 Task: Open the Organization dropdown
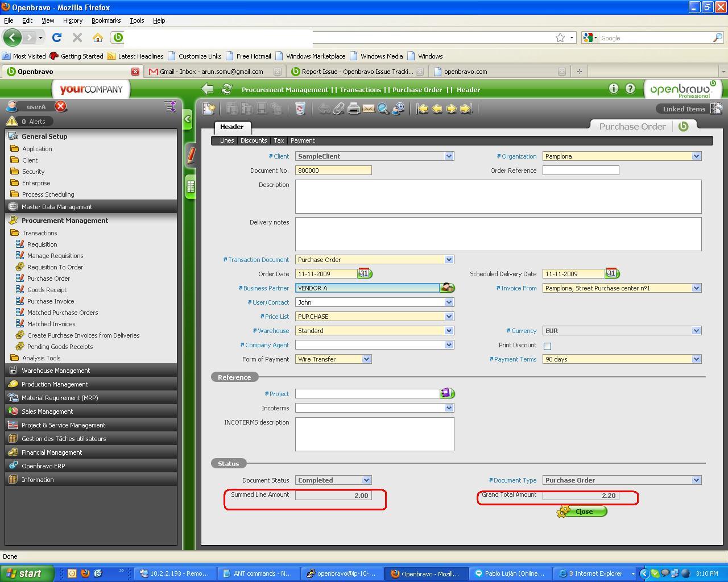coord(696,156)
